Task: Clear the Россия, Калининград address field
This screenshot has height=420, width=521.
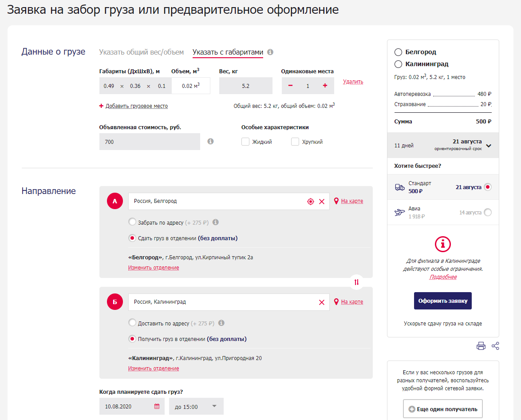Action: click(322, 302)
